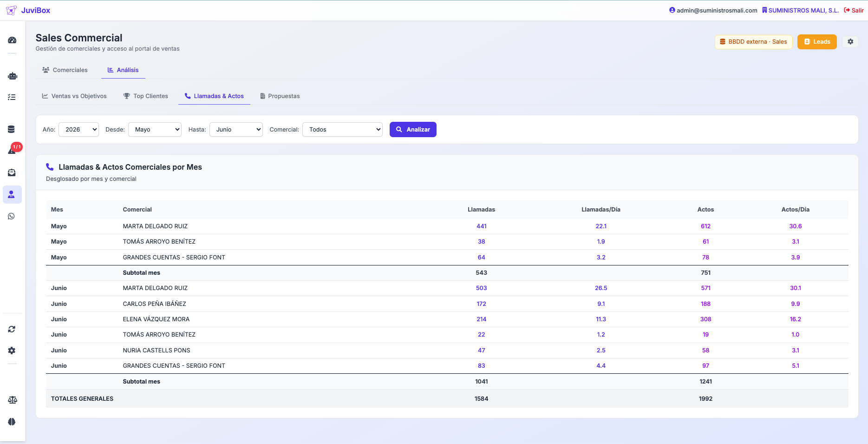Expand the Comercial dropdown showing Todos
The image size is (868, 444).
(x=342, y=130)
